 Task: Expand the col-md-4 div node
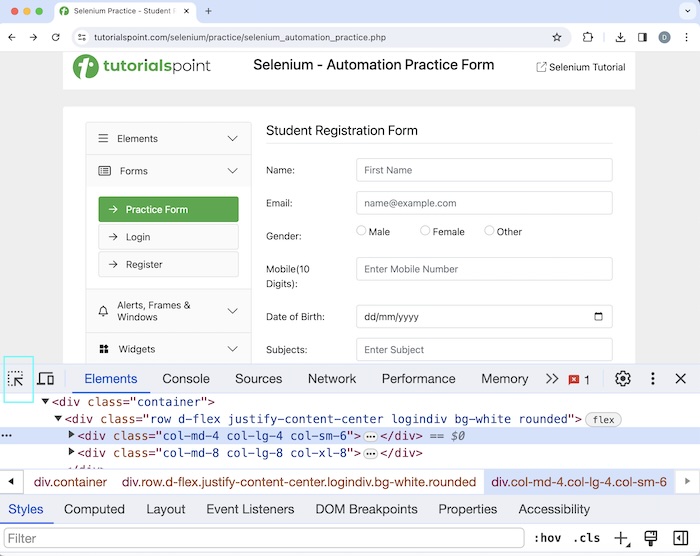71,436
